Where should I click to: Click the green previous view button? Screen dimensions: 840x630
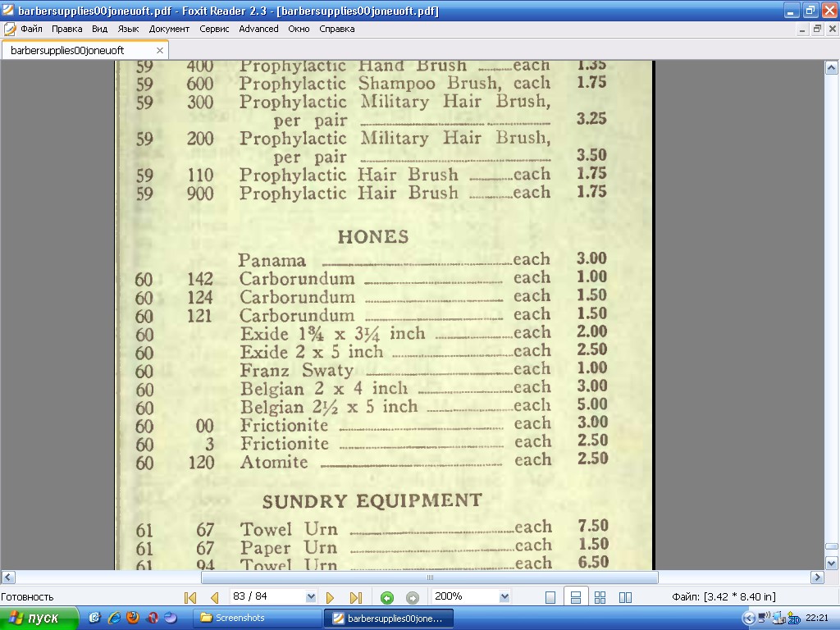[387, 597]
